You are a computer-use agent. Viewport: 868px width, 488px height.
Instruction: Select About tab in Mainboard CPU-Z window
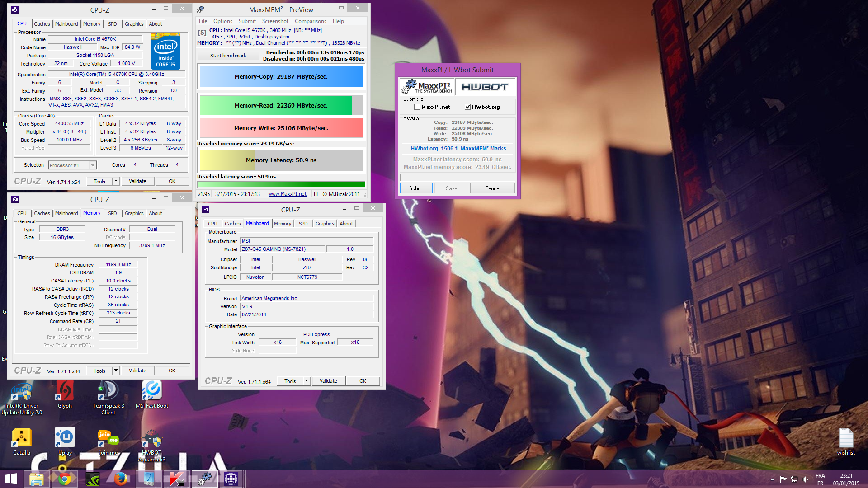click(x=346, y=224)
